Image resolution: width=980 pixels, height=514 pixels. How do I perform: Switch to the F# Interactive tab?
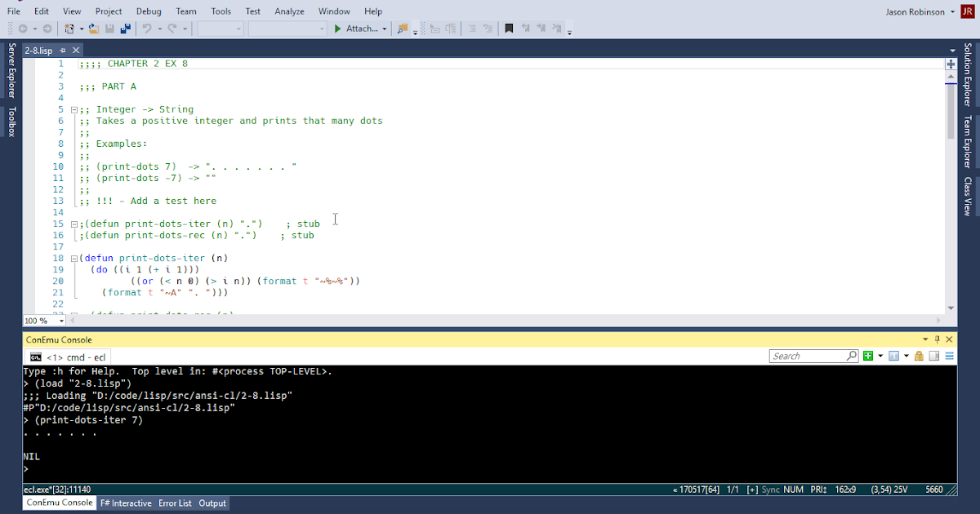(x=126, y=503)
